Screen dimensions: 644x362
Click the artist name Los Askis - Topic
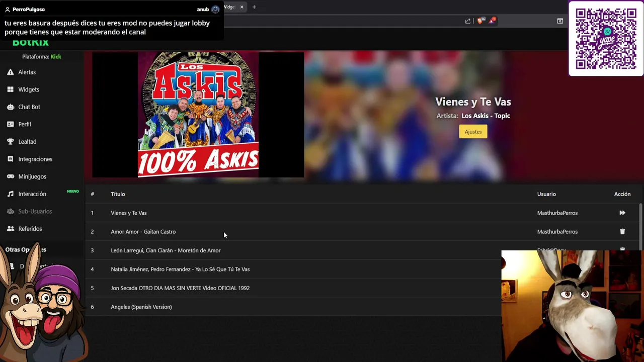[x=486, y=116]
